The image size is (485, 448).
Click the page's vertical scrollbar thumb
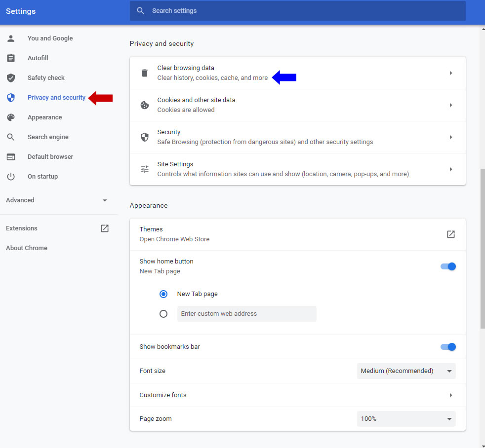[x=482, y=247]
